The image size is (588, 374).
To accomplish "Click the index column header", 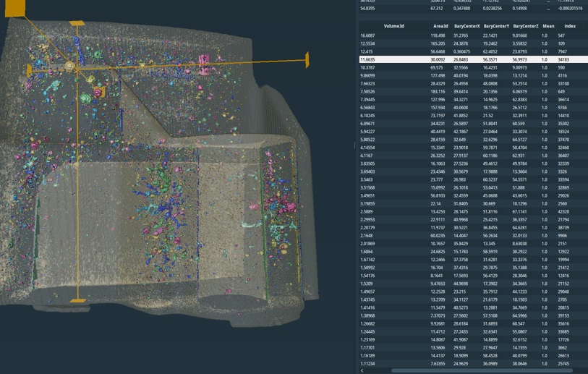I will [569, 25].
